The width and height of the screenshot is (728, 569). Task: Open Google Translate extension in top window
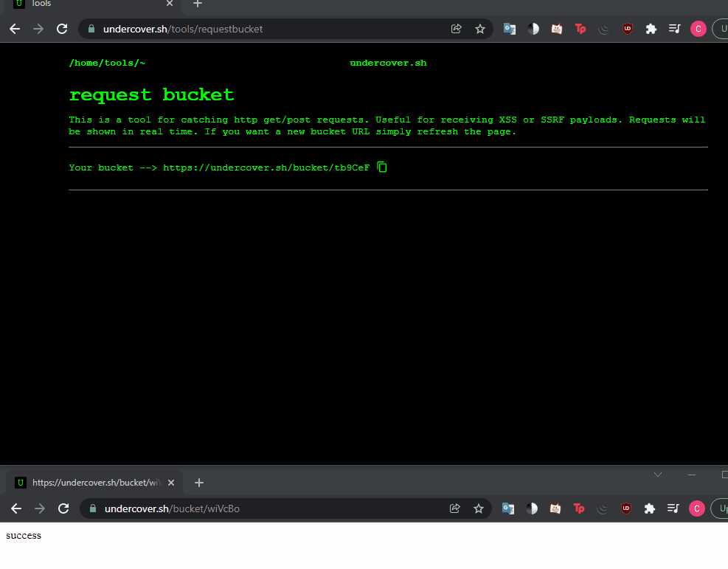click(x=510, y=29)
